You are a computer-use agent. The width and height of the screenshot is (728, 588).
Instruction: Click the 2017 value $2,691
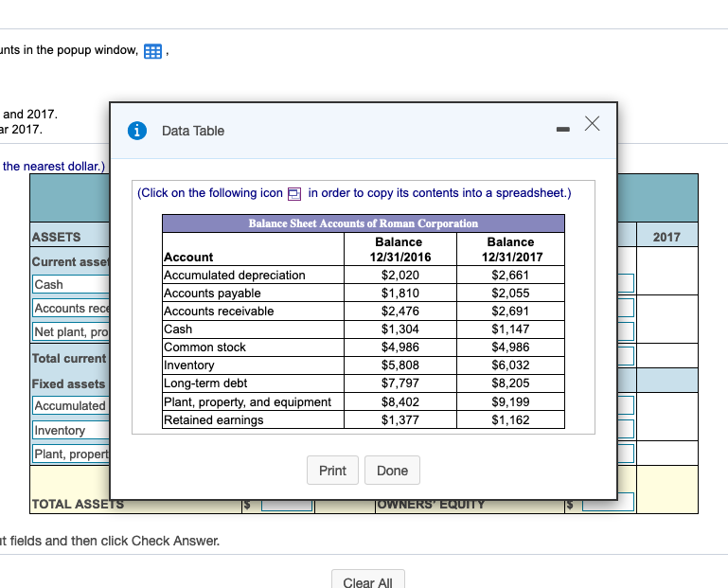tap(510, 312)
